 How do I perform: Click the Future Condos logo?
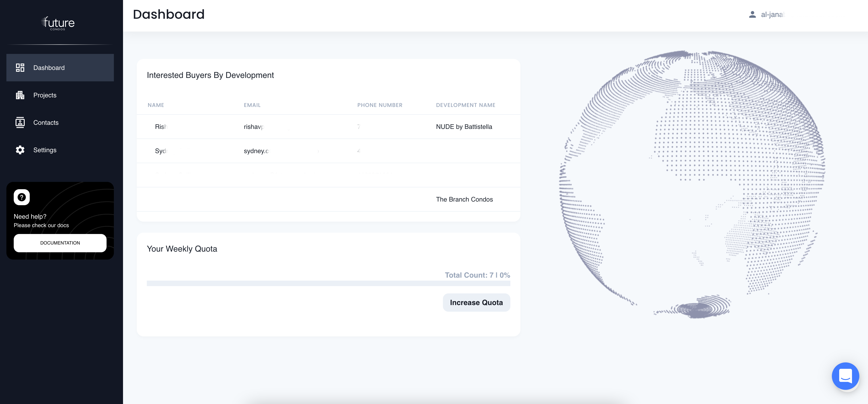[58, 23]
